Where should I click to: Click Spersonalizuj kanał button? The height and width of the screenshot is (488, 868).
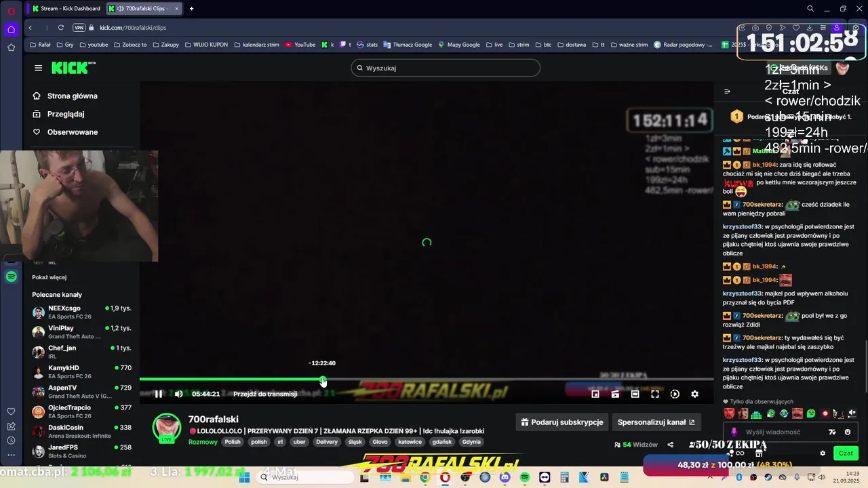[656, 422]
